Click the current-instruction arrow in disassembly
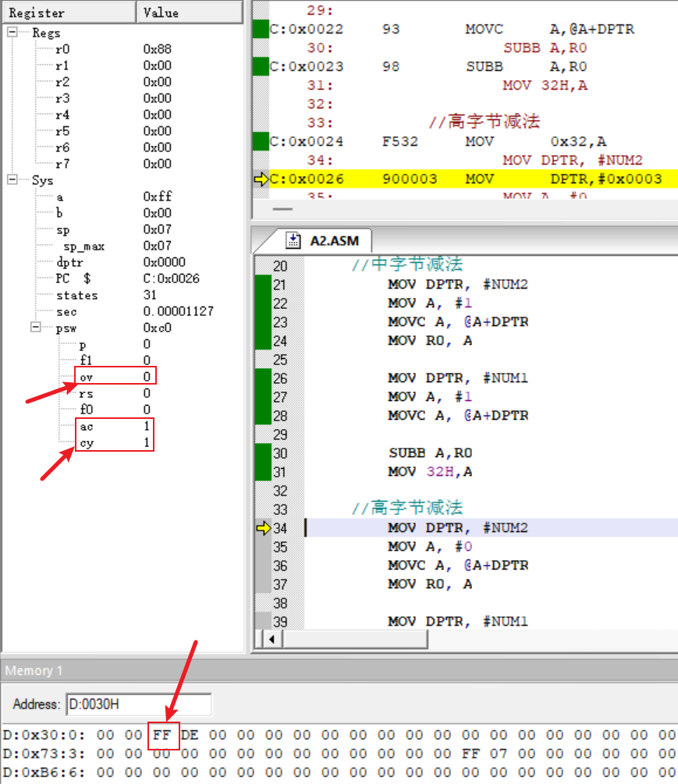 coord(261,179)
